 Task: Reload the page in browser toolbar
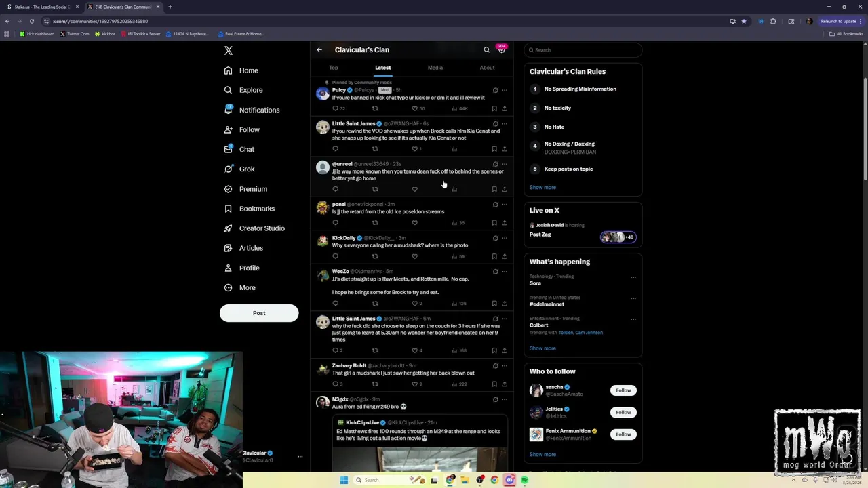click(31, 21)
